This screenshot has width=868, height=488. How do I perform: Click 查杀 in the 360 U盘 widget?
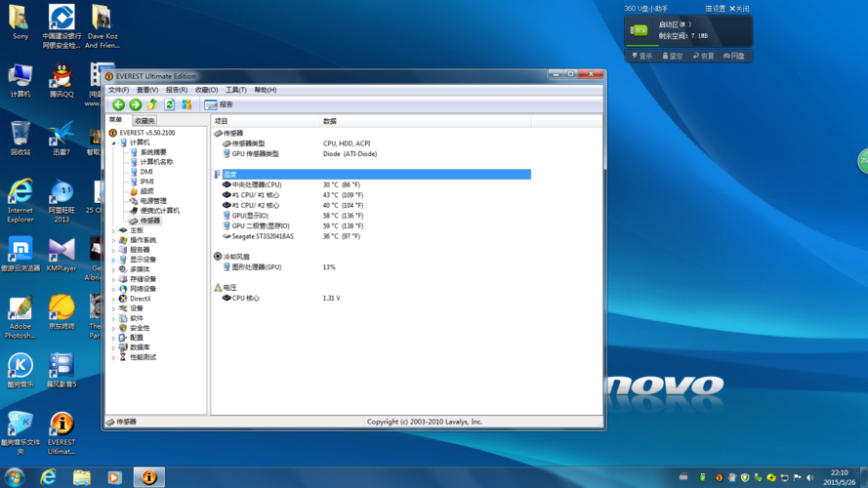click(x=642, y=56)
